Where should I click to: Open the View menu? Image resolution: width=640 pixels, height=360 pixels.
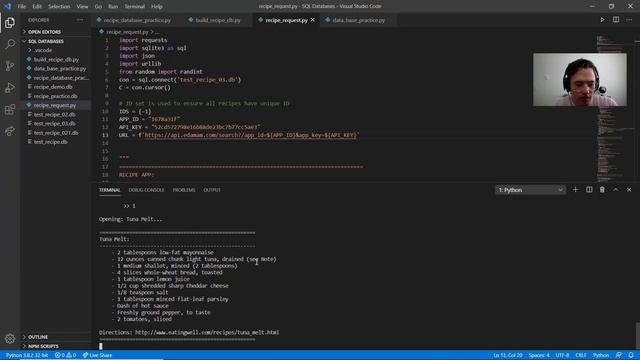(82, 7)
